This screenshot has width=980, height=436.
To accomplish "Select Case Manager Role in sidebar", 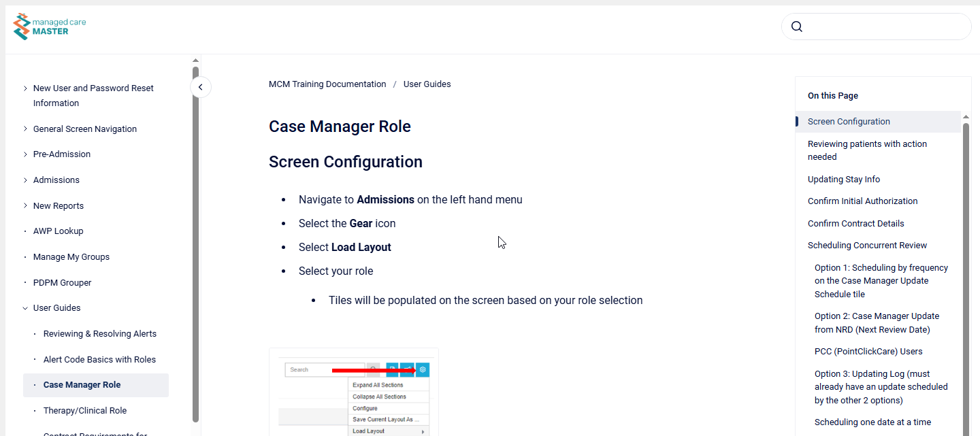I will point(96,385).
